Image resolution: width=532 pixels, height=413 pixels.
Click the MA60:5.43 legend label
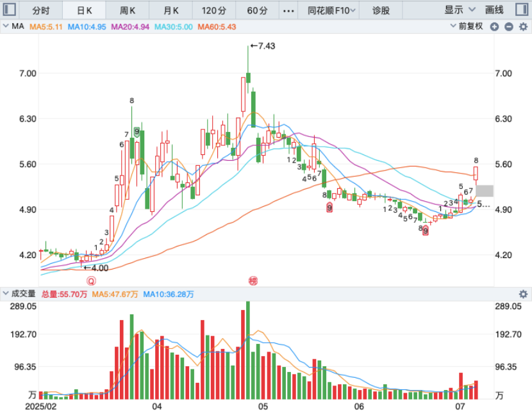click(217, 27)
